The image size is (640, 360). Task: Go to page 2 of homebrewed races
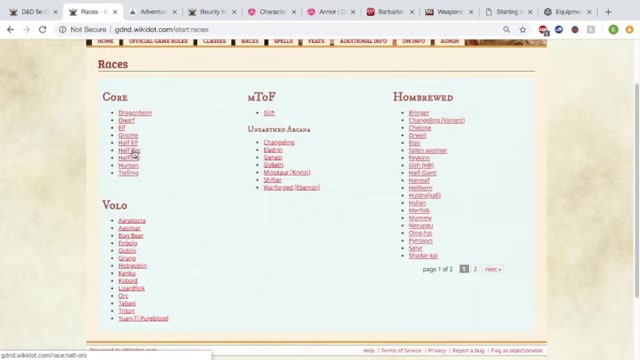[x=475, y=269]
